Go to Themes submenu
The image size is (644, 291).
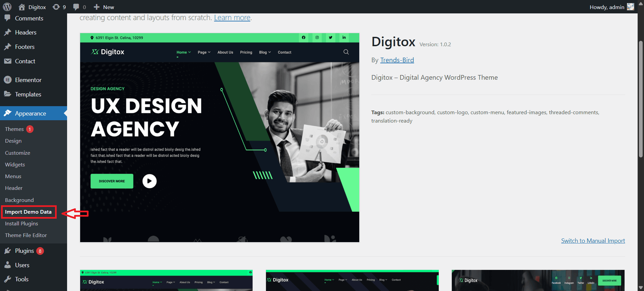pos(14,129)
